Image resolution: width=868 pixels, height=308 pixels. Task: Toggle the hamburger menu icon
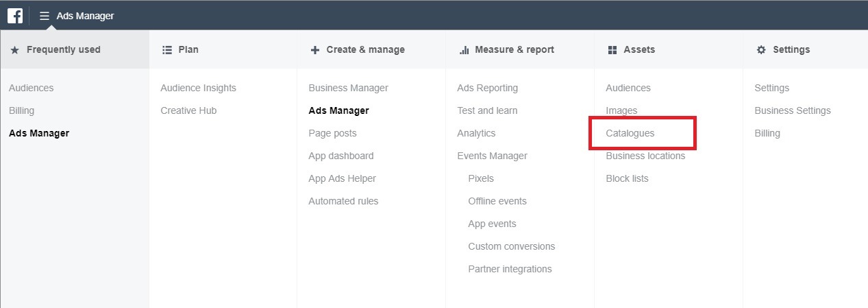point(45,16)
